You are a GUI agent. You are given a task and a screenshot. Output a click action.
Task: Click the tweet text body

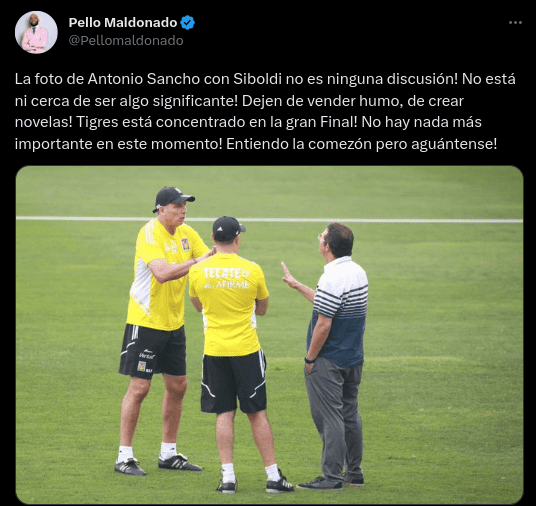click(265, 111)
